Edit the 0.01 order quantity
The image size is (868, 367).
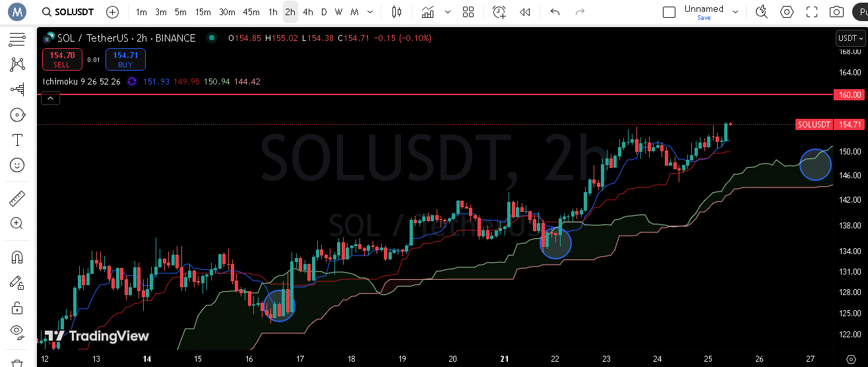(94, 60)
